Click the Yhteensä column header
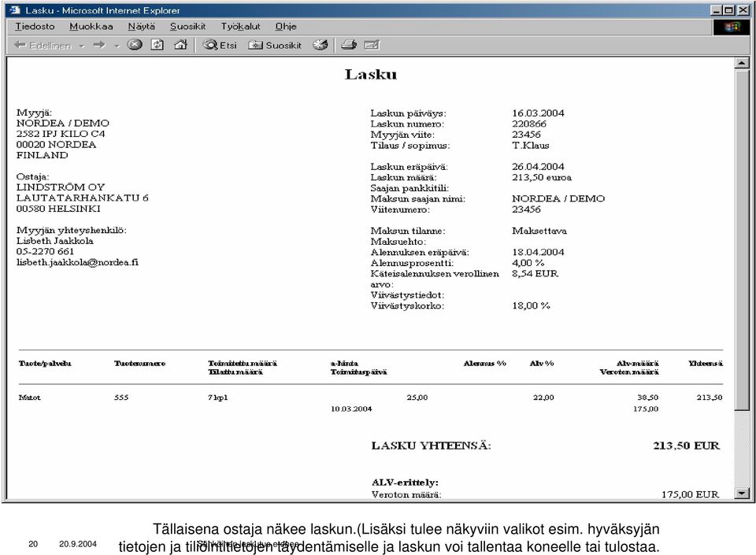This screenshot has height=555, width=756. pos(706,363)
